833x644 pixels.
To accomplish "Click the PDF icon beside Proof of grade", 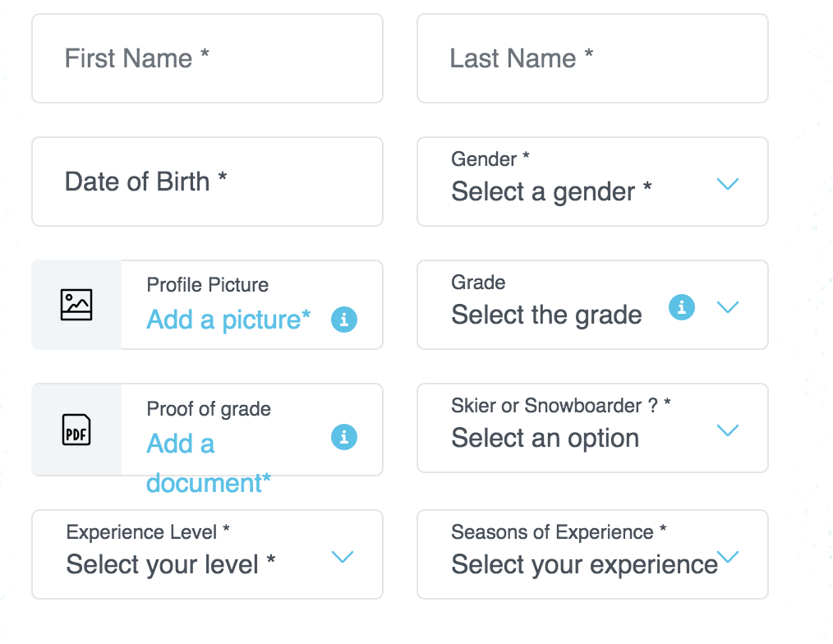I will [x=76, y=430].
